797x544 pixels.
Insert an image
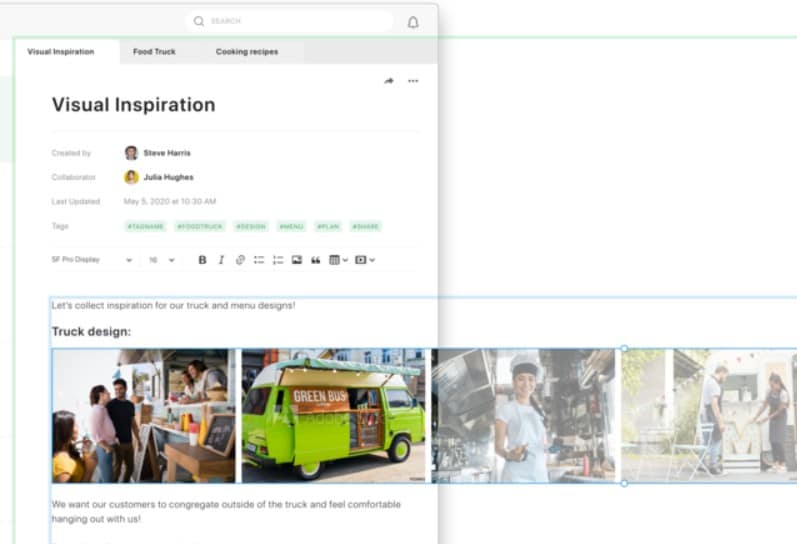297,260
